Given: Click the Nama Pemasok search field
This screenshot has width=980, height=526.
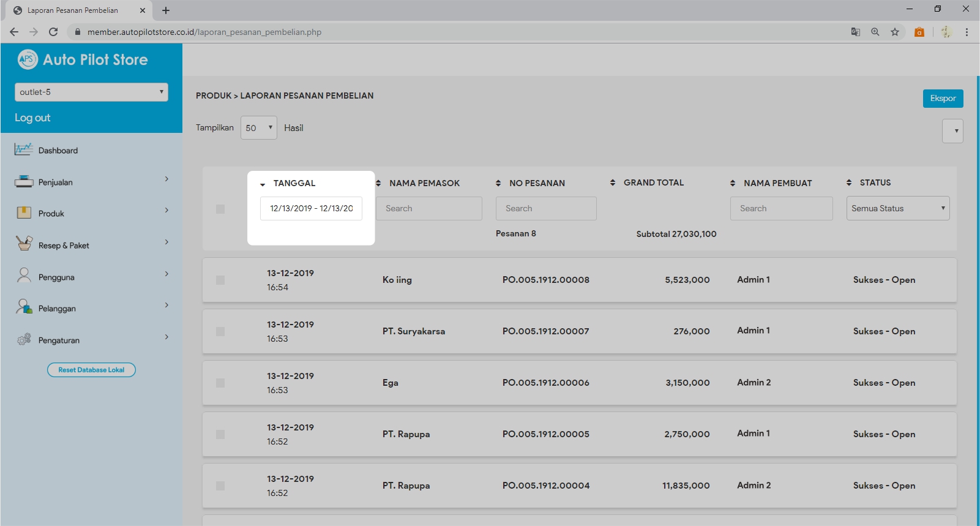Looking at the screenshot, I should [x=428, y=208].
